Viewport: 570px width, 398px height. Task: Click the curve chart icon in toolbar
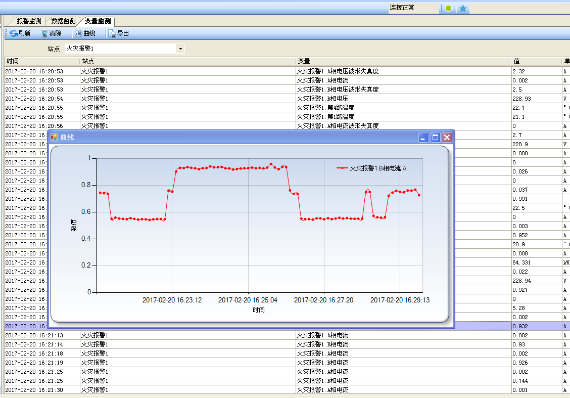(78, 33)
